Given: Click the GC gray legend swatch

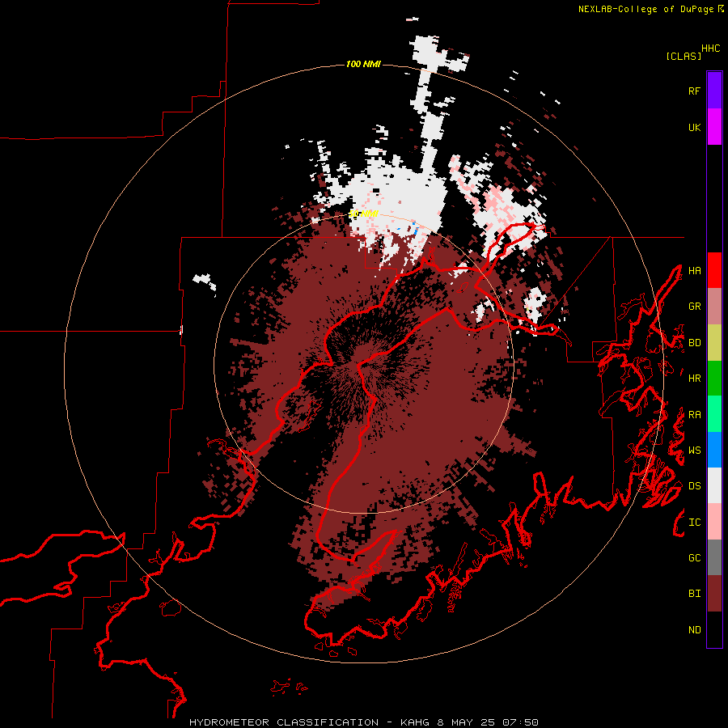Looking at the screenshot, I should pos(714,557).
